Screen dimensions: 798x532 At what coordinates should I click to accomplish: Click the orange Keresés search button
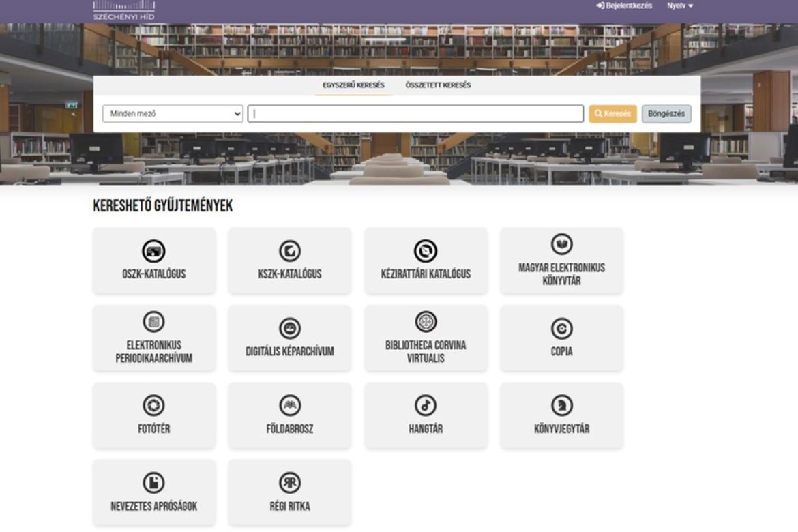(x=612, y=113)
